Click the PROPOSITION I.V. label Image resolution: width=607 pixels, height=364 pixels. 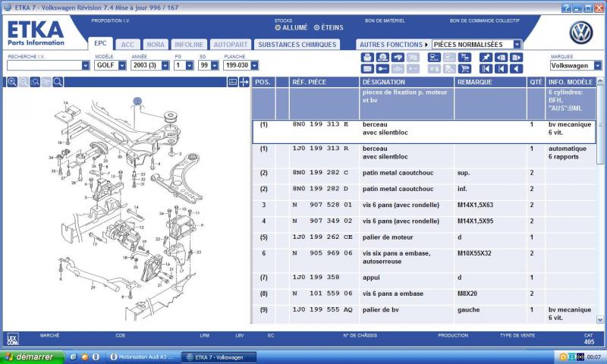[110, 21]
